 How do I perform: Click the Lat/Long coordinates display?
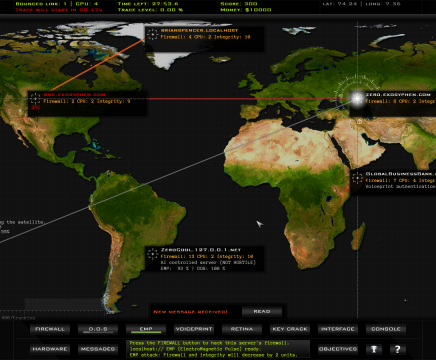[x=361, y=4]
